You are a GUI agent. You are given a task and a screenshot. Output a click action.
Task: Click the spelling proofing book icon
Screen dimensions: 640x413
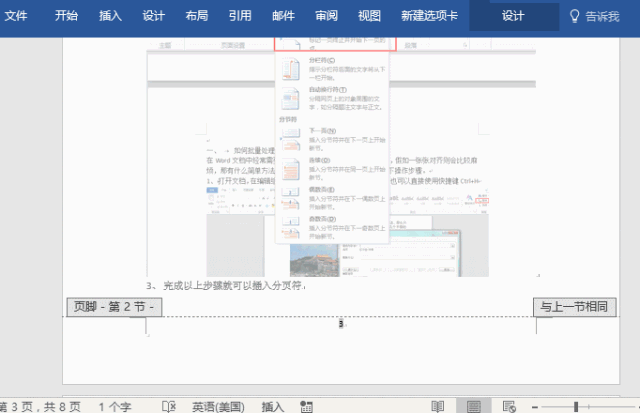click(169, 406)
